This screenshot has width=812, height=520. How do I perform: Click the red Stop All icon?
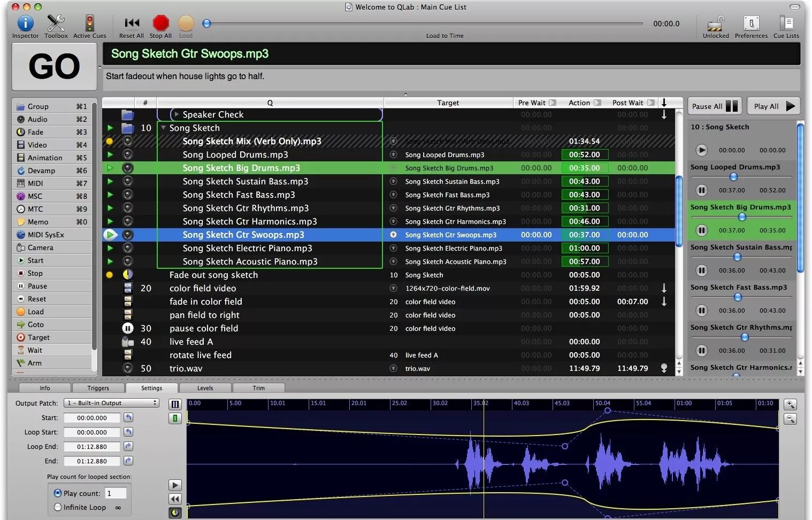[x=160, y=23]
